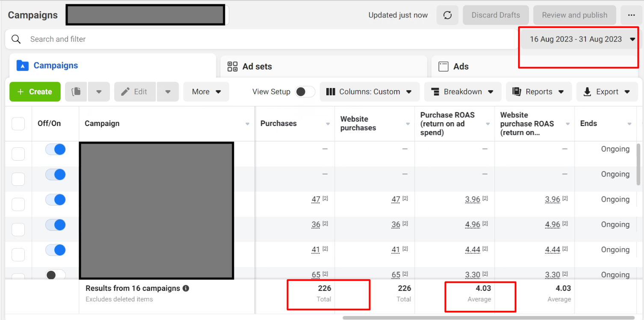Click the 47 purchases value
Viewport: 644px width, 320px height.
point(316,200)
